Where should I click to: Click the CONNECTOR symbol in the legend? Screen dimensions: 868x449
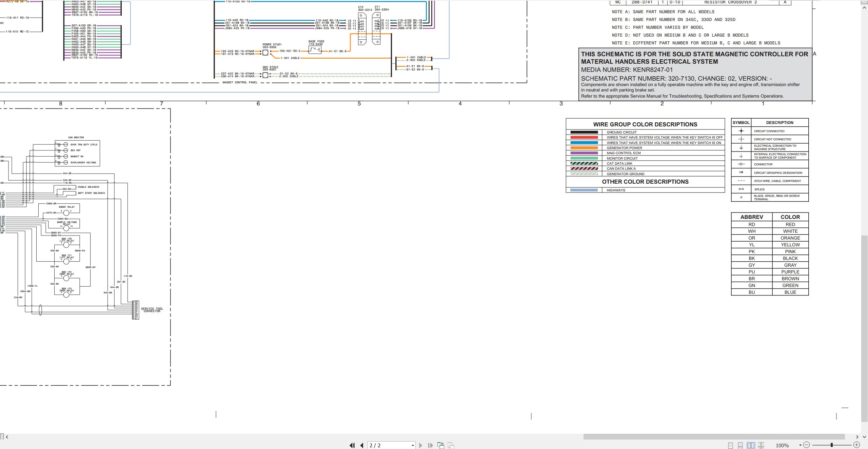point(741,164)
